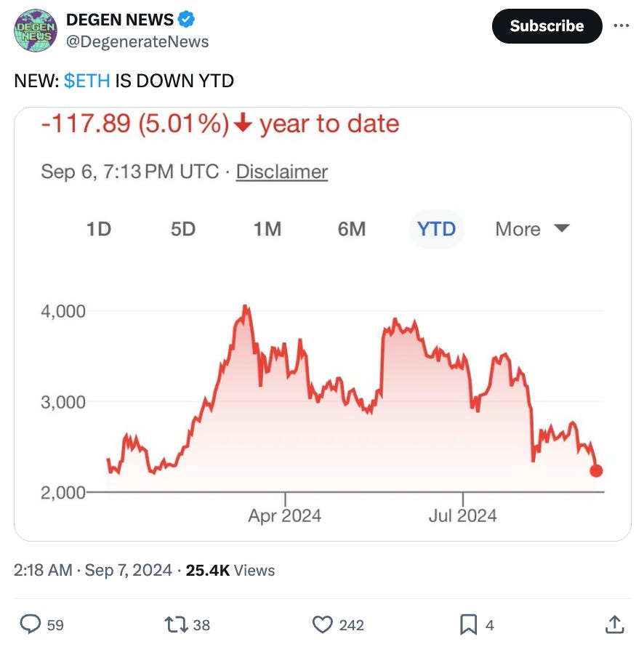Viewport: 644px width, 647px height.
Task: Select the 1D chart range tab
Action: click(x=98, y=229)
